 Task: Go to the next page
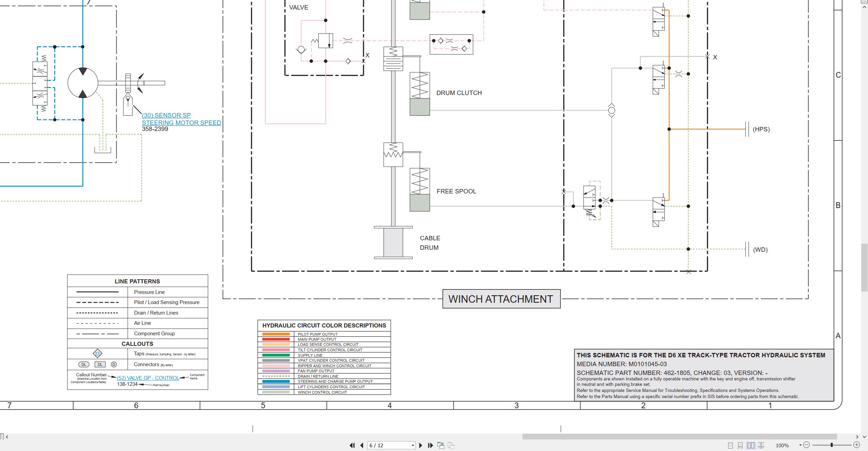point(421,445)
